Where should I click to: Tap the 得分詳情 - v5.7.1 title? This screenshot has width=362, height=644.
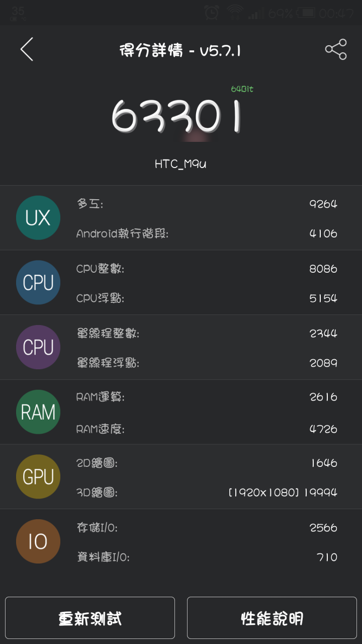[x=180, y=51]
